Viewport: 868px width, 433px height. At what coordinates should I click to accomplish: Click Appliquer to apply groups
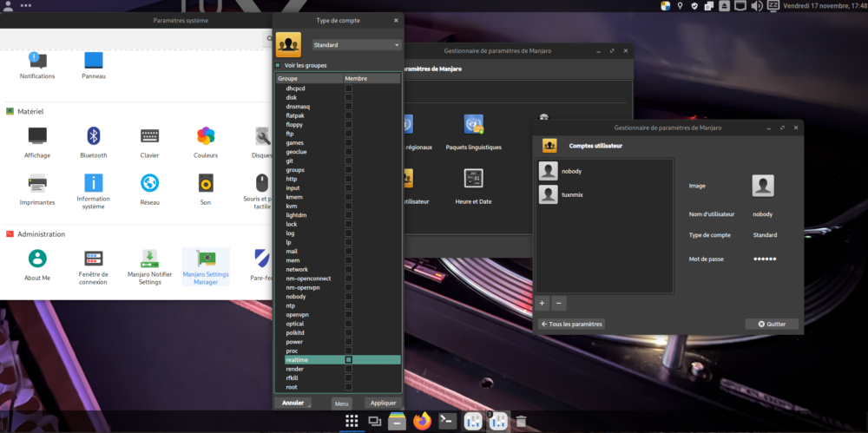[383, 403]
